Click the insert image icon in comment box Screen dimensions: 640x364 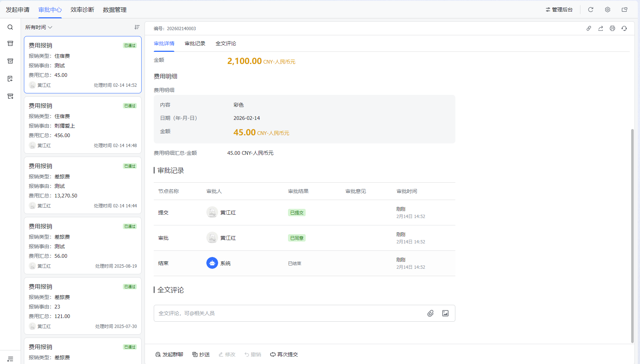coord(445,313)
